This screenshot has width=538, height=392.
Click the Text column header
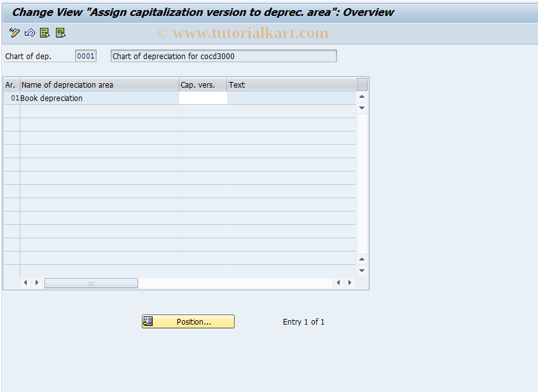click(x=291, y=85)
